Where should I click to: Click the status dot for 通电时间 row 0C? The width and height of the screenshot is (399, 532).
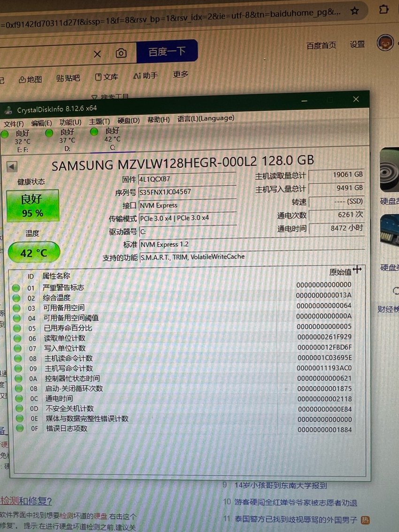coord(19,398)
